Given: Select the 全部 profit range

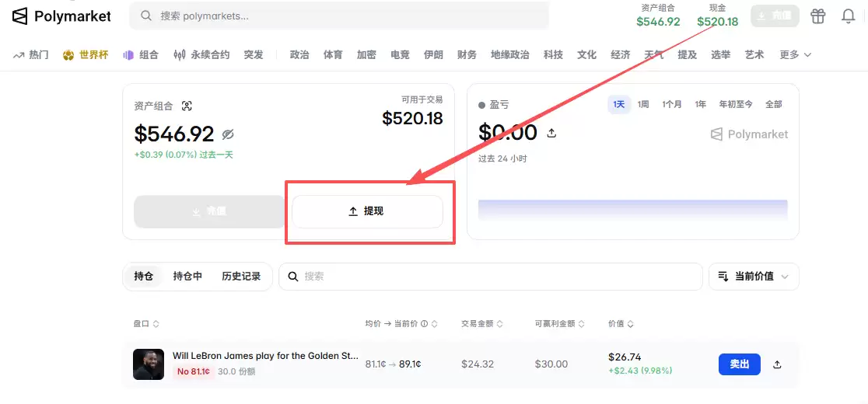Looking at the screenshot, I should coord(774,104).
